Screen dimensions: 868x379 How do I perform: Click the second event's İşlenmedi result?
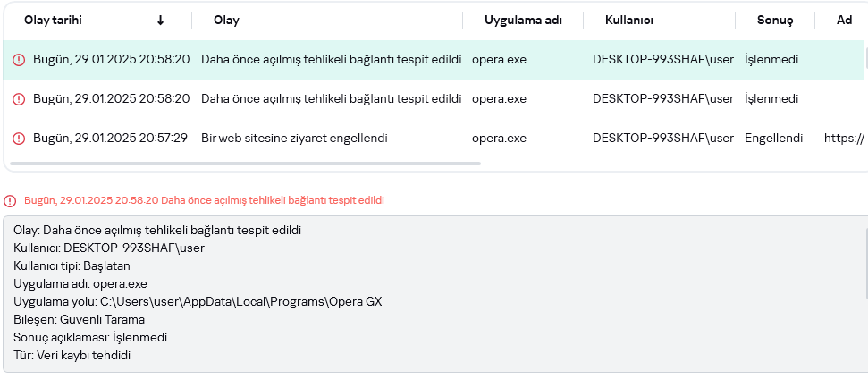click(771, 99)
